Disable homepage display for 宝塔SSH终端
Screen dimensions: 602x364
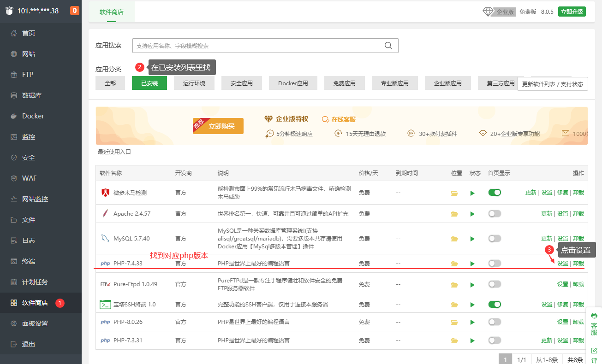click(495, 304)
